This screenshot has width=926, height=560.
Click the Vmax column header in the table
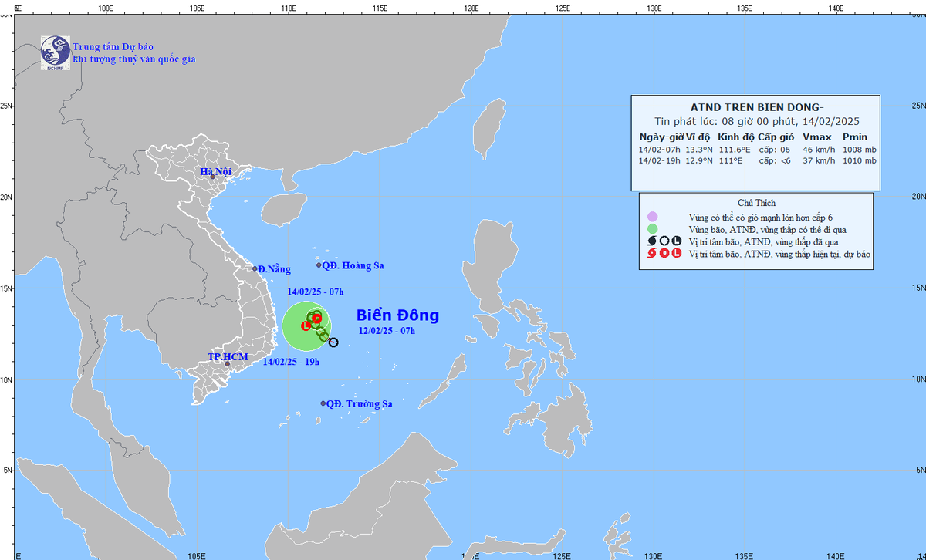[816, 137]
